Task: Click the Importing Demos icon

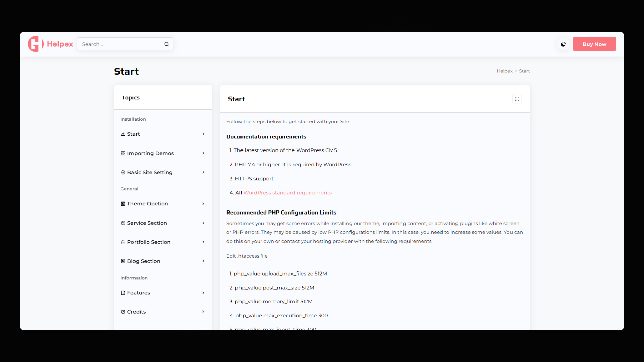Action: point(123,153)
